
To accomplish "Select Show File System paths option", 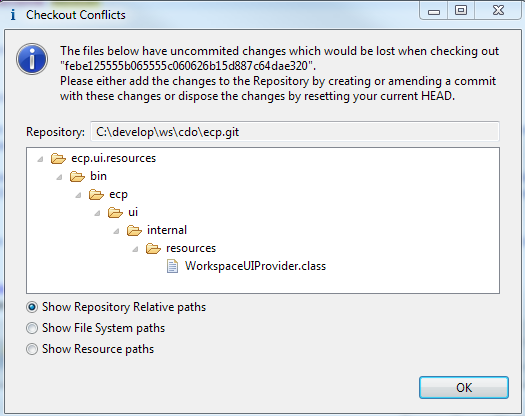I will click(x=32, y=328).
